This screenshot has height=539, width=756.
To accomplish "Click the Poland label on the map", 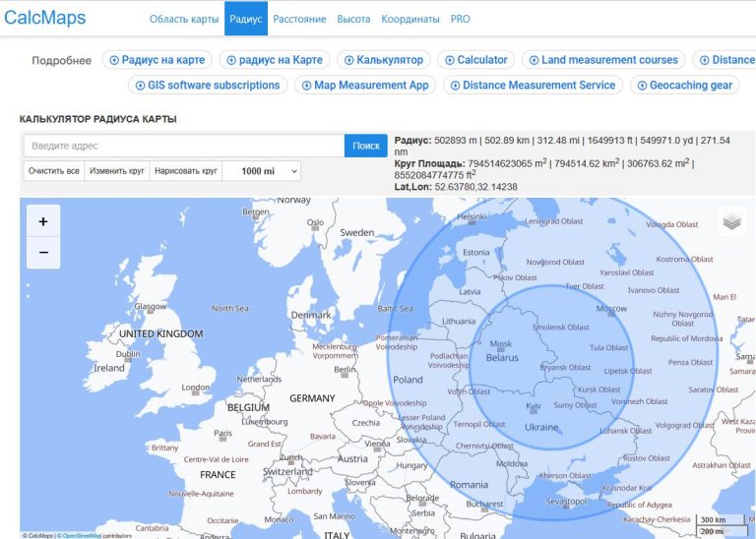I will point(408,380).
